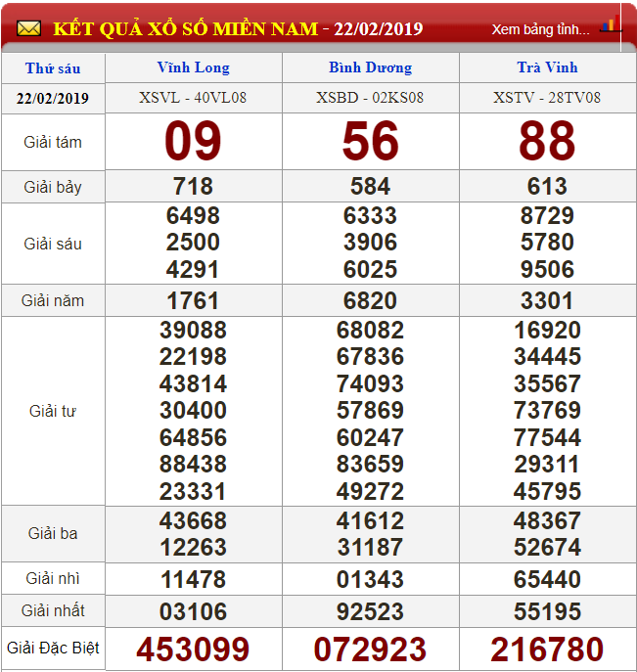Select fourth prize number '77544'
637x672 pixels.
(x=547, y=438)
